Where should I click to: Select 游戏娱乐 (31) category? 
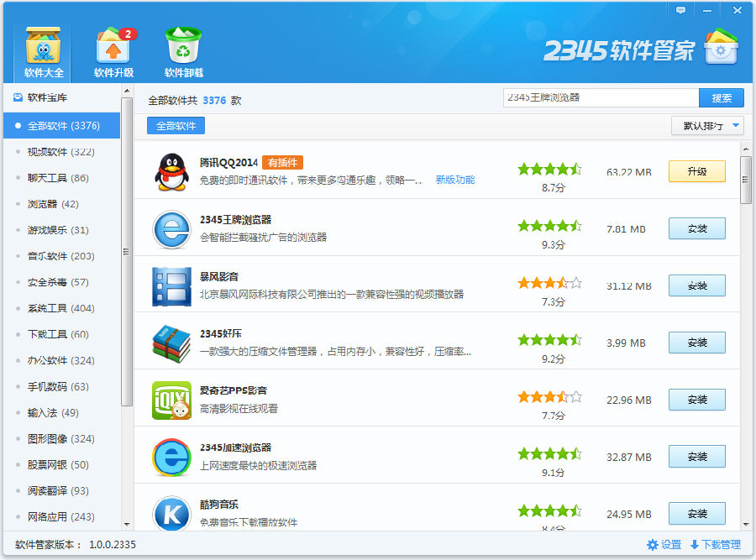61,230
